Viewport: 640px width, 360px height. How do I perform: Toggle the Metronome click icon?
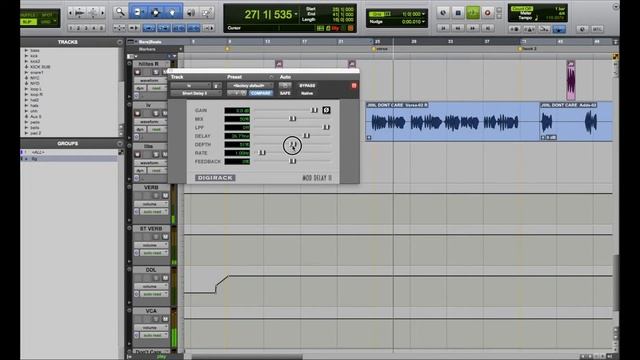pyautogui.click(x=529, y=29)
